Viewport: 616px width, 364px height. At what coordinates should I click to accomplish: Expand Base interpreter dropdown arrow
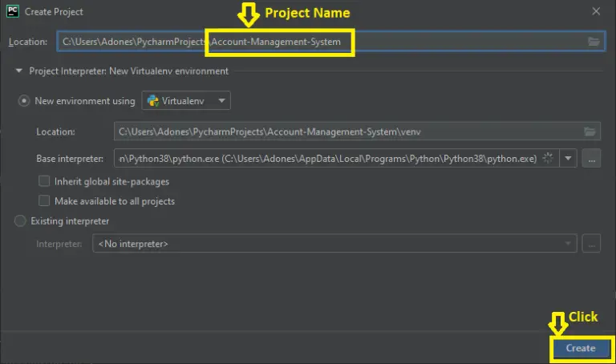pyautogui.click(x=568, y=159)
